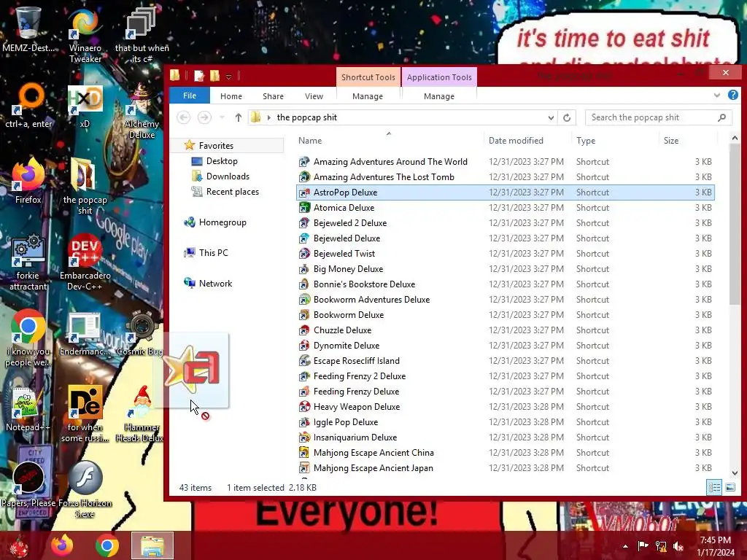Screen dimensions: 747x560
Task: Open the Chrome 'i know you people' shortcut
Action: tap(28, 338)
